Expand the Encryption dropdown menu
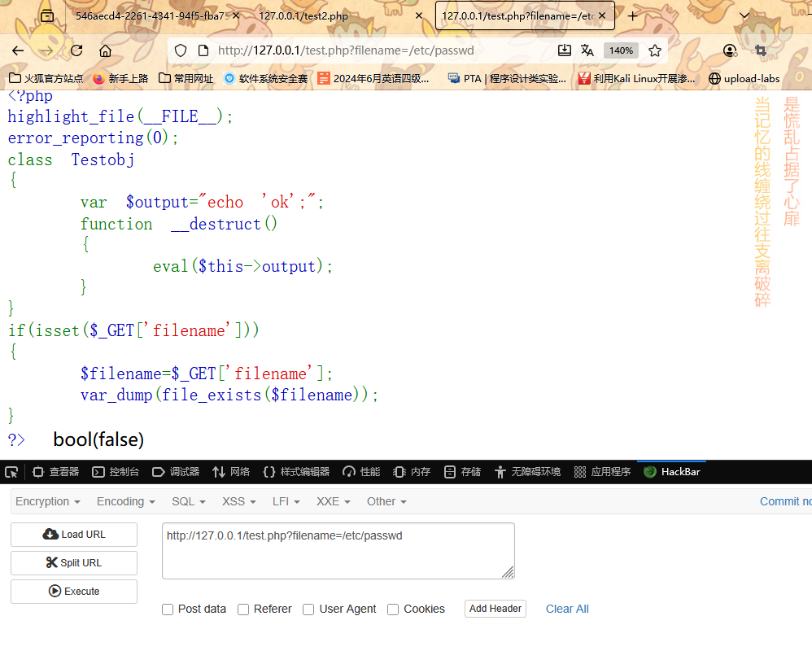812x651 pixels. (47, 501)
